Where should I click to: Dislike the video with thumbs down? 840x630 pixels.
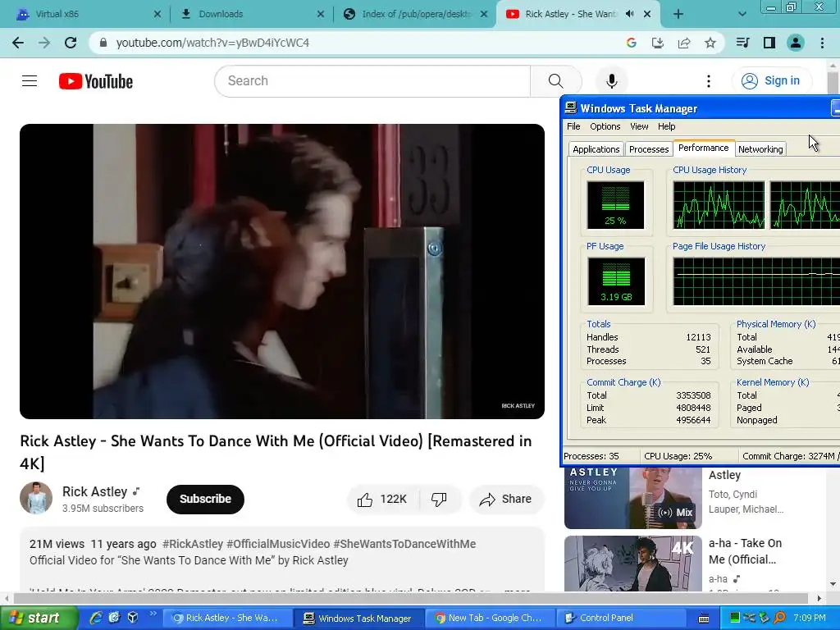[440, 500]
